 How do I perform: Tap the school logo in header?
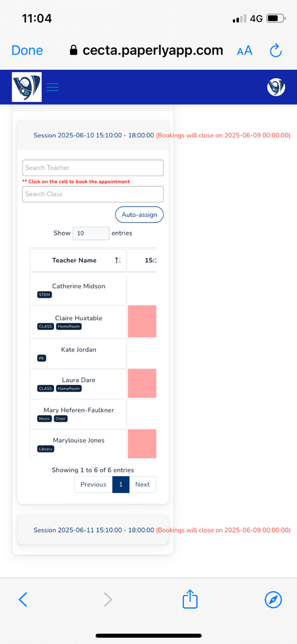pyautogui.click(x=27, y=87)
